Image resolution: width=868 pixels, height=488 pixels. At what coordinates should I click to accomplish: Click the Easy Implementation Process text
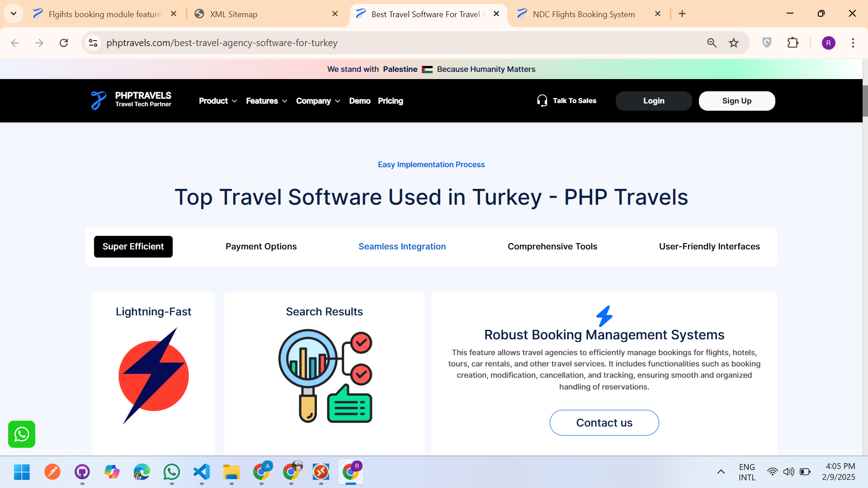click(x=431, y=164)
